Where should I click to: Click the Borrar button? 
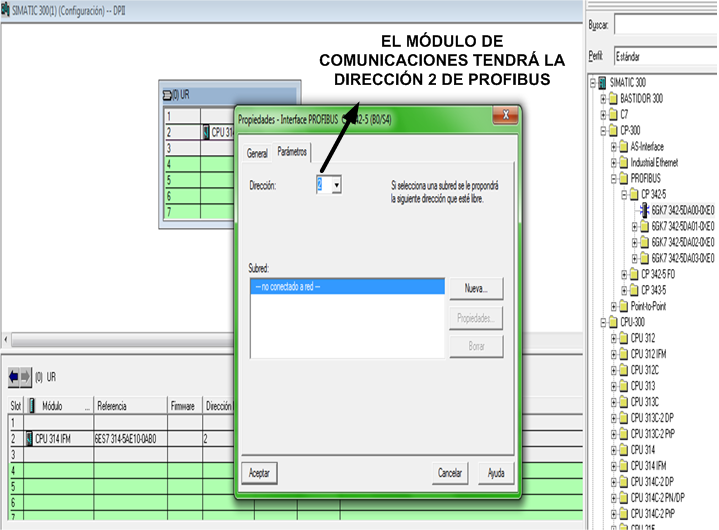(476, 346)
